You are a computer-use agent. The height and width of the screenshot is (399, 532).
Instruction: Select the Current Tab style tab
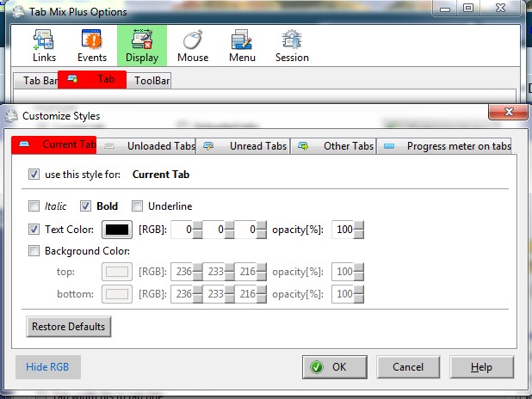click(54, 144)
